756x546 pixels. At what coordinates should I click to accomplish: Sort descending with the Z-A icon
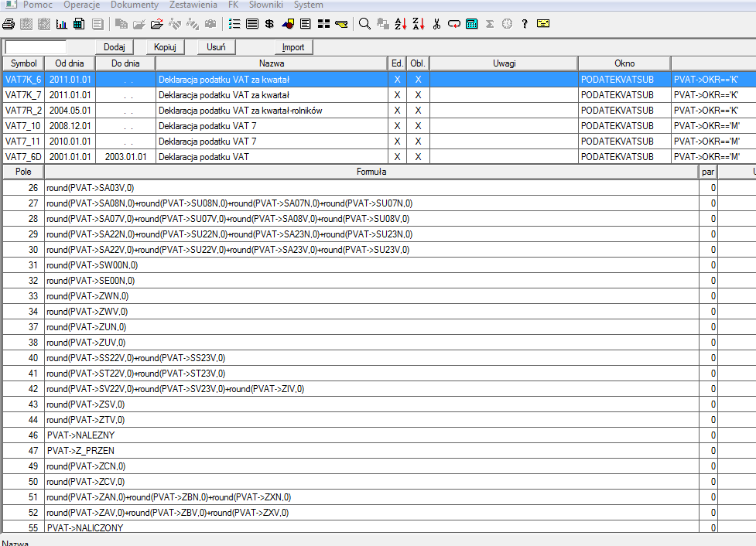[418, 24]
